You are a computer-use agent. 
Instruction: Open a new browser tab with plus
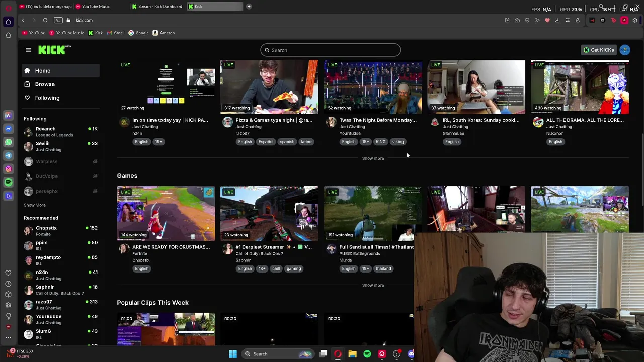click(249, 7)
